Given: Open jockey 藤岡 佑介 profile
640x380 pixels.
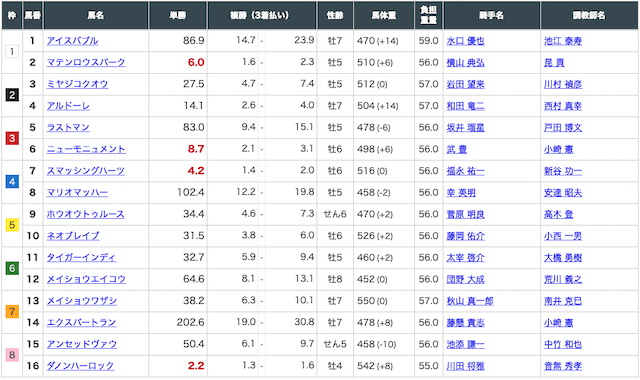Looking at the screenshot, I should tap(465, 236).
